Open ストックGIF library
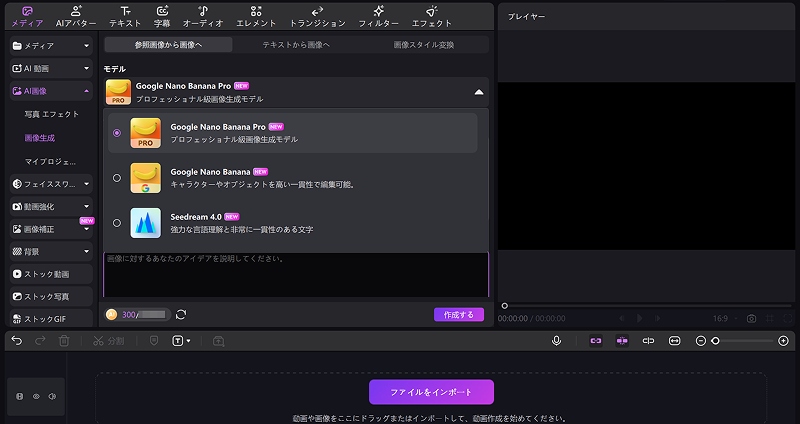The height and width of the screenshot is (424, 800). point(51,319)
